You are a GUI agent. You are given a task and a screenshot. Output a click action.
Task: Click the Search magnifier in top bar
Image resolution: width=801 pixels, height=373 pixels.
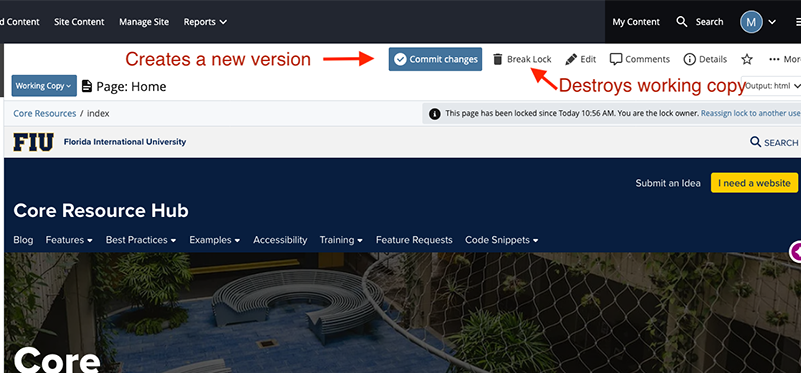pyautogui.click(x=681, y=22)
